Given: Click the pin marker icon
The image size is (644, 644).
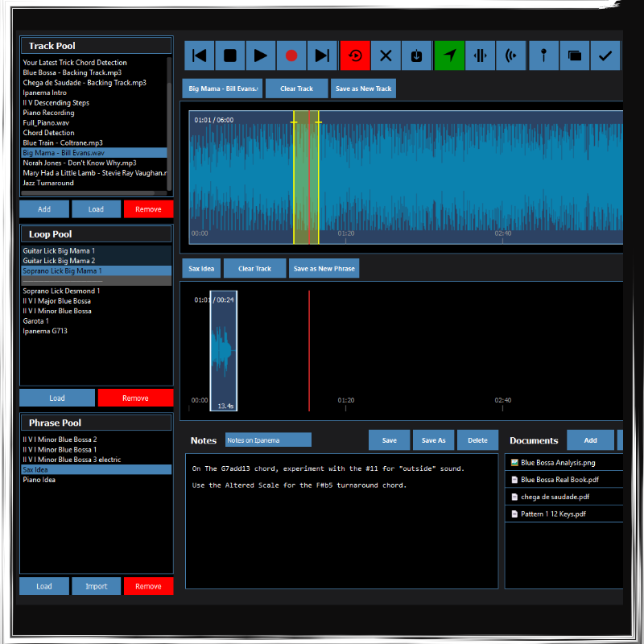Looking at the screenshot, I should [543, 56].
